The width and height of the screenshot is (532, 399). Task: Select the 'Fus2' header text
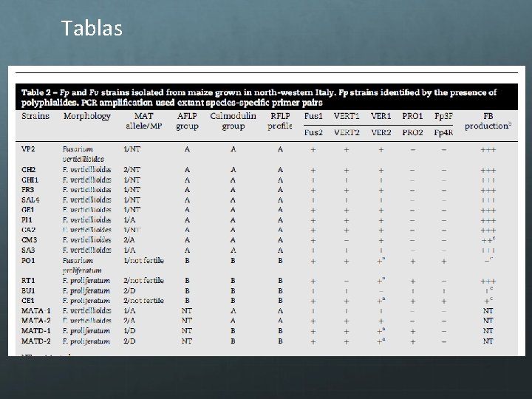click(313, 132)
